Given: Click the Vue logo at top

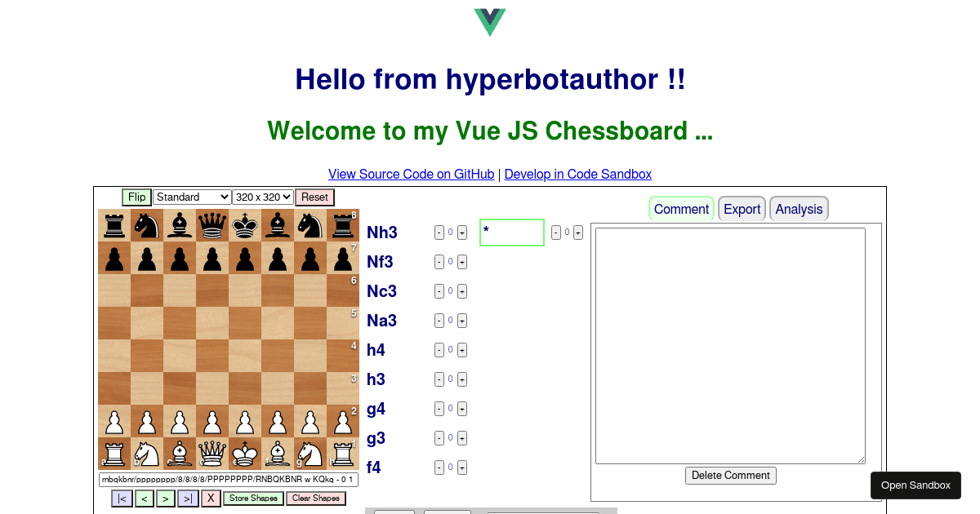Looking at the screenshot, I should coord(490,22).
